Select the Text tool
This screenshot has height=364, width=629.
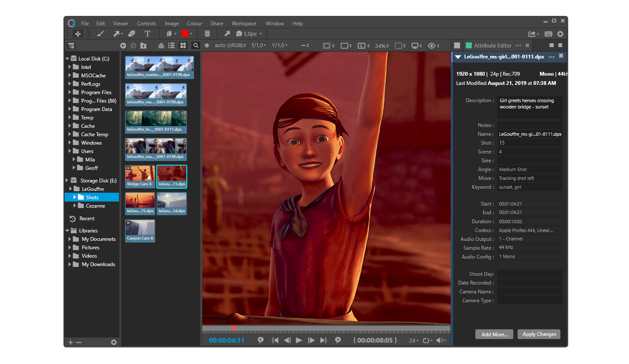tap(148, 34)
